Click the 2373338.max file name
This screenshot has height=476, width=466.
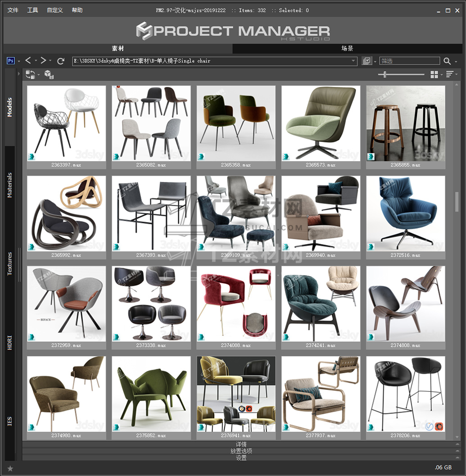(151, 345)
